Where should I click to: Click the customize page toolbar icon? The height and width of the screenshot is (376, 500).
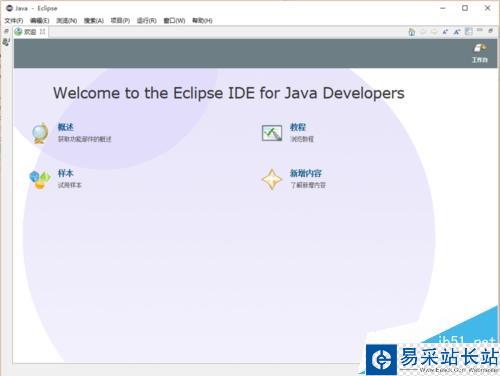[x=469, y=32]
